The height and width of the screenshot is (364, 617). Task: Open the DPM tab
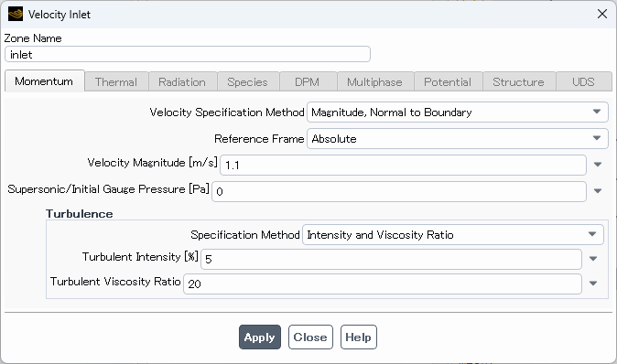coord(308,81)
